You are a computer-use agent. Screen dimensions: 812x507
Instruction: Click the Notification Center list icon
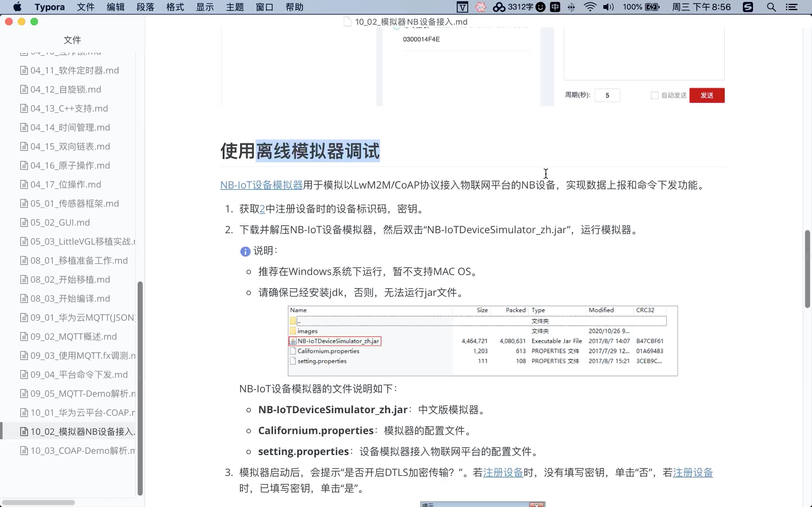(x=792, y=7)
